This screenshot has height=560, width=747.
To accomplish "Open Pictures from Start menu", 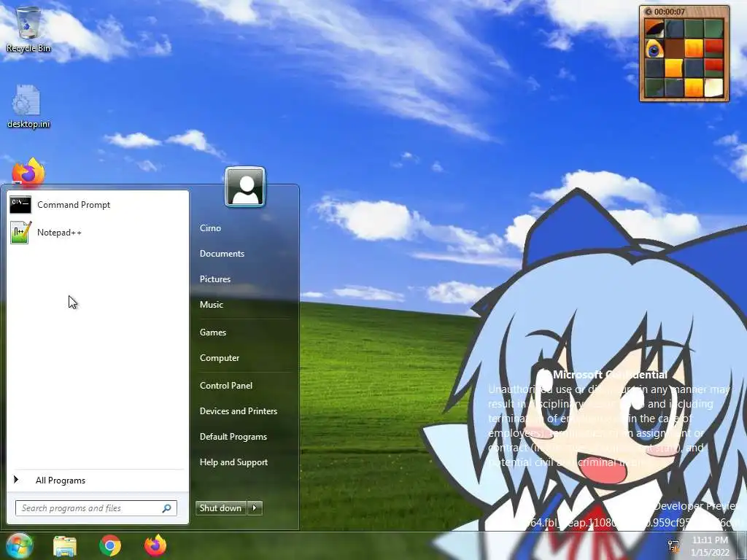I will pos(215,279).
